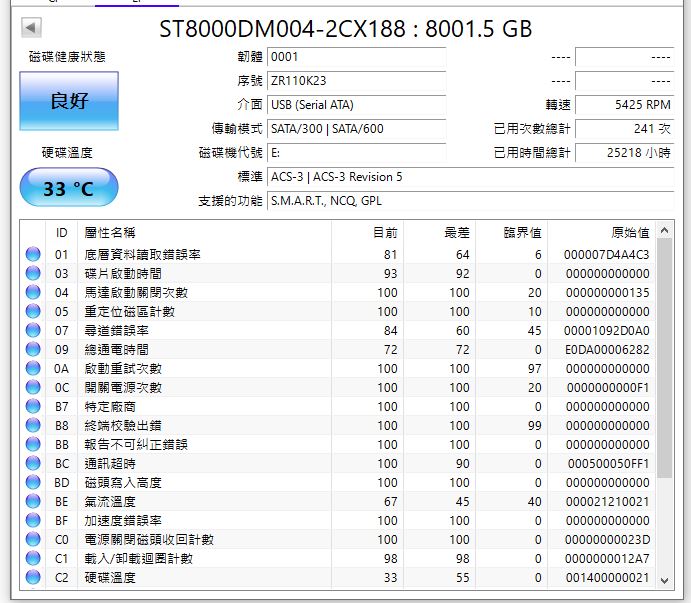Screen dimensions: 691x603
Task: Click the status orb for attribute BE
Action: (33, 501)
